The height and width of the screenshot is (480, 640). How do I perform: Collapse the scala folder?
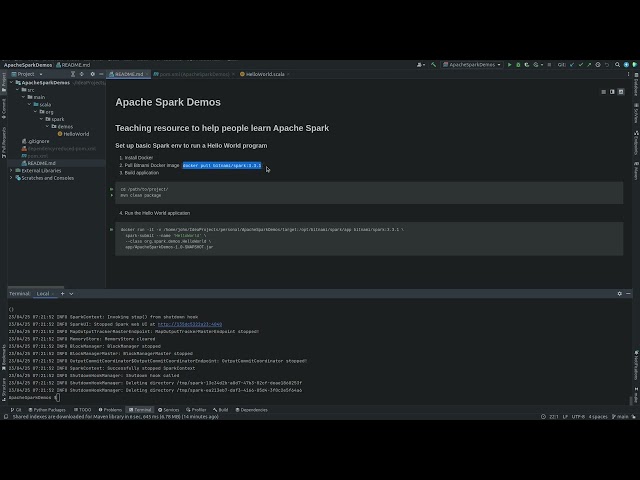click(x=29, y=104)
